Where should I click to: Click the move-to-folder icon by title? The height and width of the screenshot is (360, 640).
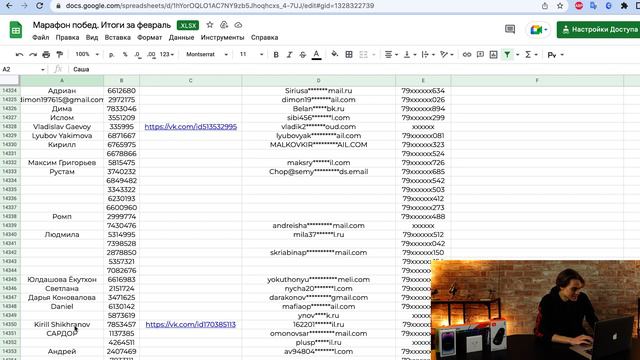pyautogui.click(x=224, y=25)
